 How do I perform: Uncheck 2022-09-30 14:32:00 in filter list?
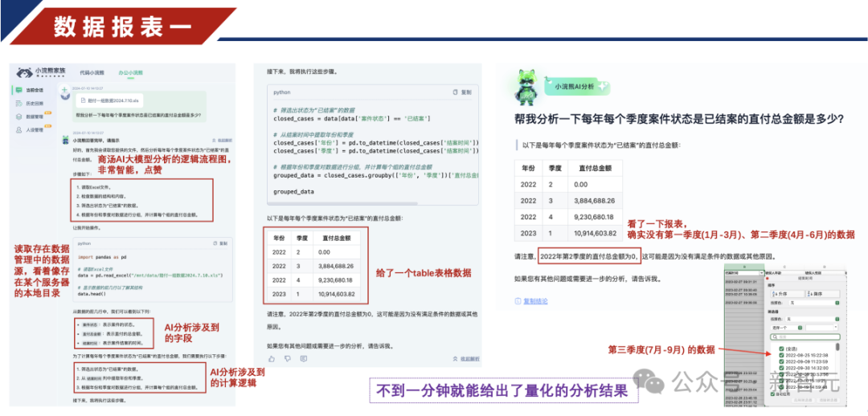point(781,368)
